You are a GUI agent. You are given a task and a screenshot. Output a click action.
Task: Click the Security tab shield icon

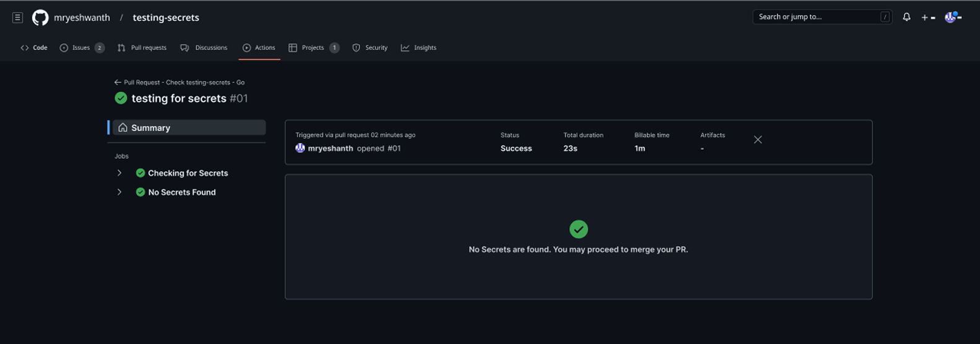click(x=356, y=48)
